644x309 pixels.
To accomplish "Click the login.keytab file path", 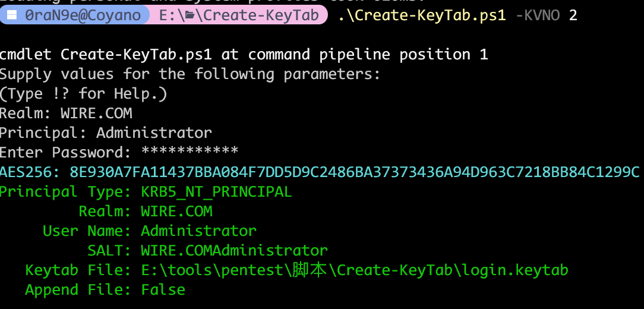I will coord(354,270).
